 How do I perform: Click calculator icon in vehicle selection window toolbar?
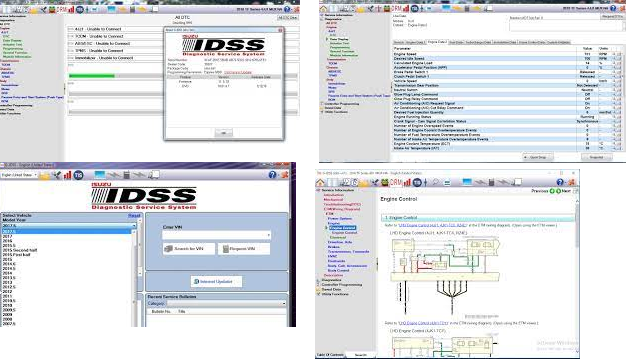[127, 175]
